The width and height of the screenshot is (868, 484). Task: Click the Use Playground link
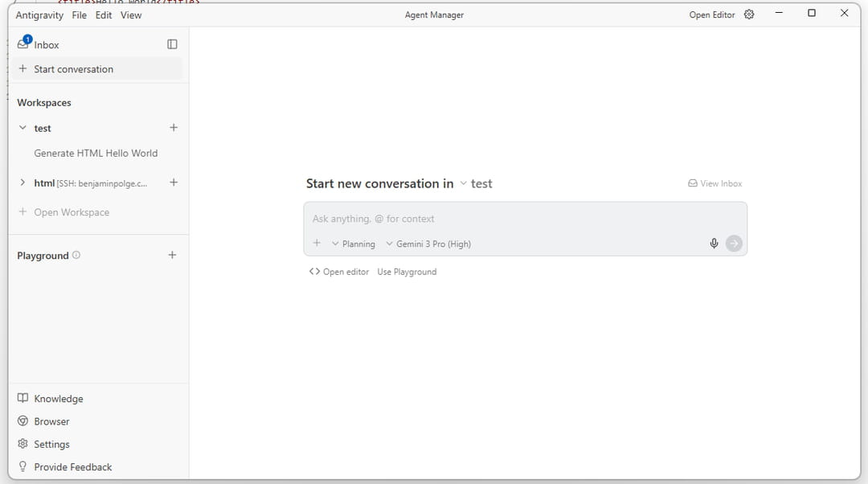tap(407, 272)
